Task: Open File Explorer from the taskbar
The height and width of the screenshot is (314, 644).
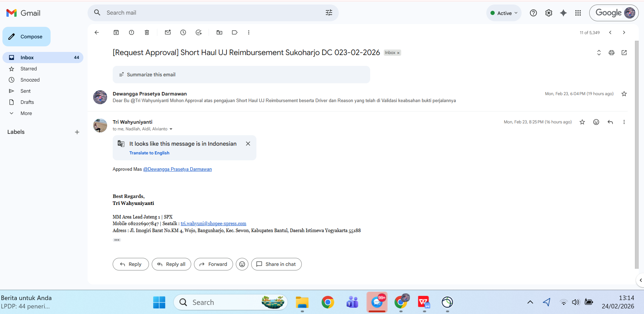Action: coord(302,302)
